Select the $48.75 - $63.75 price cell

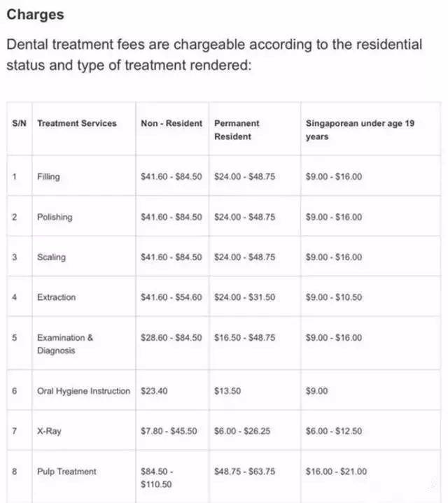[x=244, y=472]
